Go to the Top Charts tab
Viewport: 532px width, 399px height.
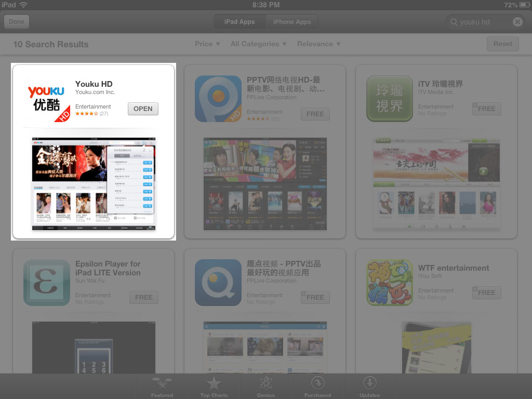pos(214,387)
